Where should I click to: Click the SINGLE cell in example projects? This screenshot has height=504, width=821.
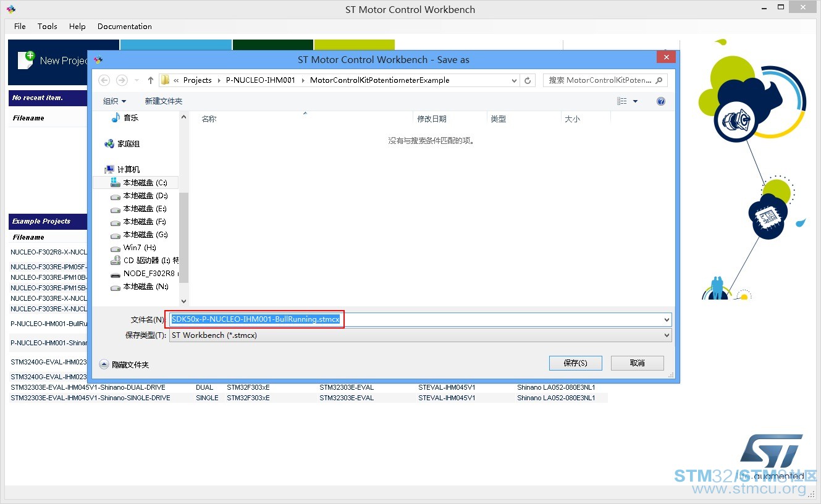pyautogui.click(x=207, y=398)
